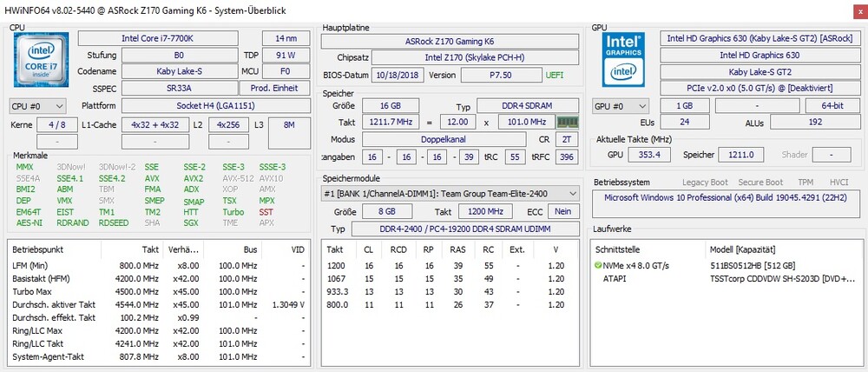This screenshot has width=868, height=372.
Task: Click the Betriebspunkt column header
Action: click(x=54, y=249)
